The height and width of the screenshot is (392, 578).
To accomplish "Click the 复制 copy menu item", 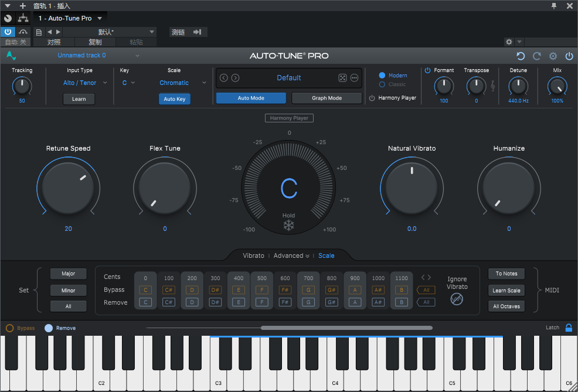I will [x=95, y=42].
